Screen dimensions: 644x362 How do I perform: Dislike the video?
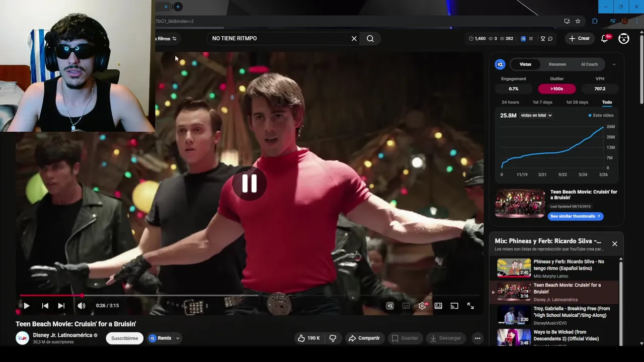(x=333, y=338)
